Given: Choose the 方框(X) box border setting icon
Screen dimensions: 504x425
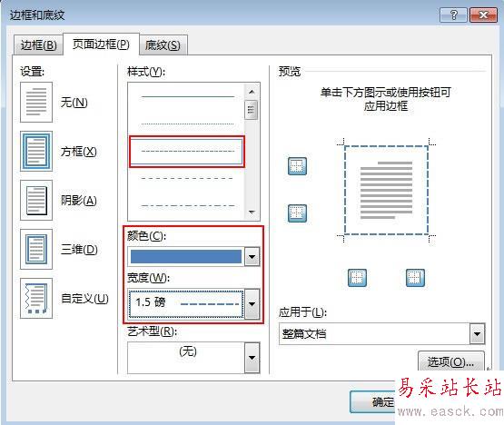Looking at the screenshot, I should point(36,151).
